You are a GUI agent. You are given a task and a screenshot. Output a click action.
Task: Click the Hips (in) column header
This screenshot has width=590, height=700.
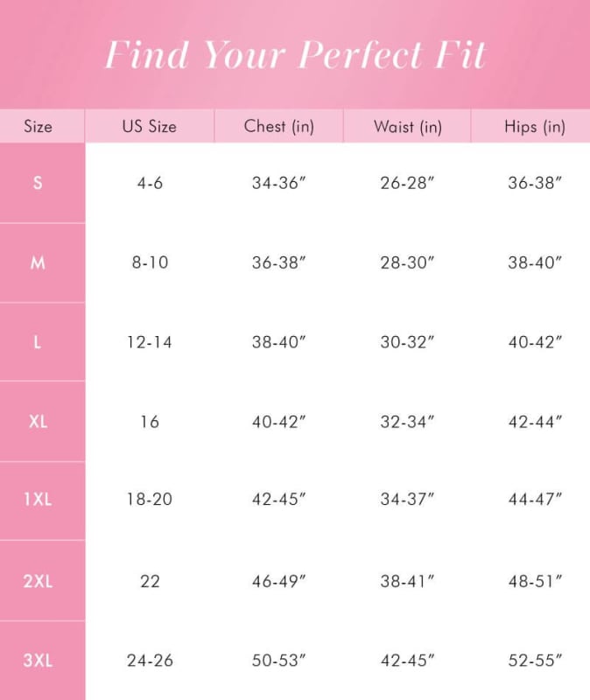tap(534, 126)
